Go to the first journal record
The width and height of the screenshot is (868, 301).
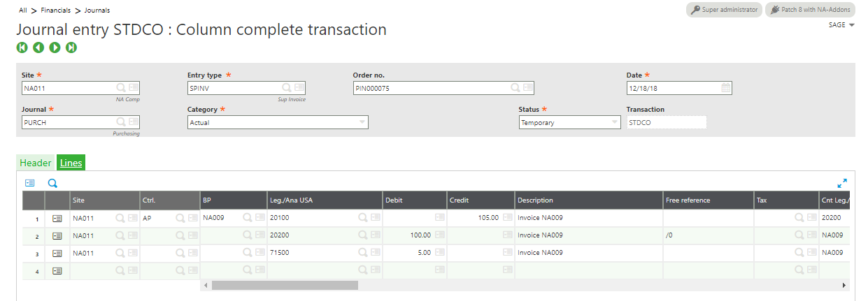pos(22,47)
